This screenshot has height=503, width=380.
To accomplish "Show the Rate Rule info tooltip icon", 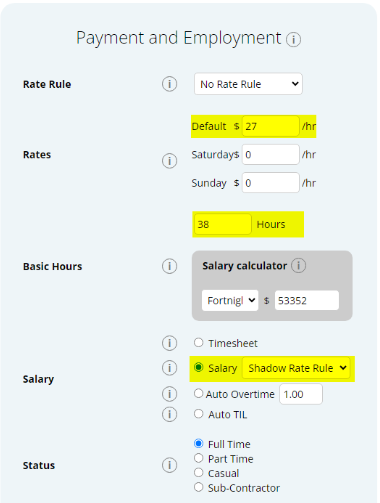I will click(x=169, y=84).
